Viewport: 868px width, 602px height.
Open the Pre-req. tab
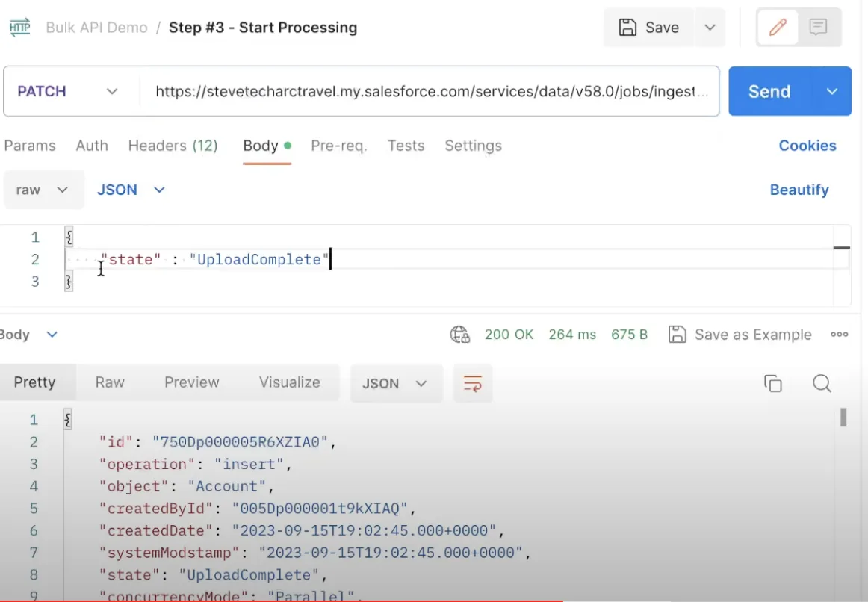[339, 146]
